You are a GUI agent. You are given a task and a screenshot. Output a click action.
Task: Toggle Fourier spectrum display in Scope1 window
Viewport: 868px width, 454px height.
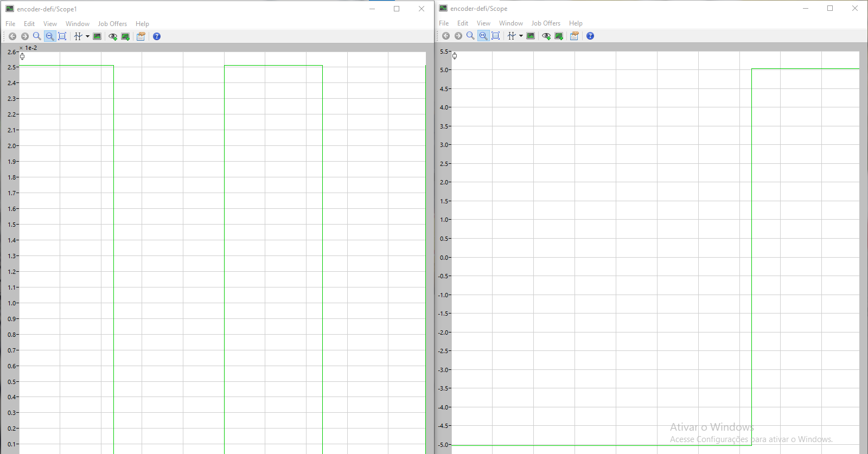pos(97,36)
